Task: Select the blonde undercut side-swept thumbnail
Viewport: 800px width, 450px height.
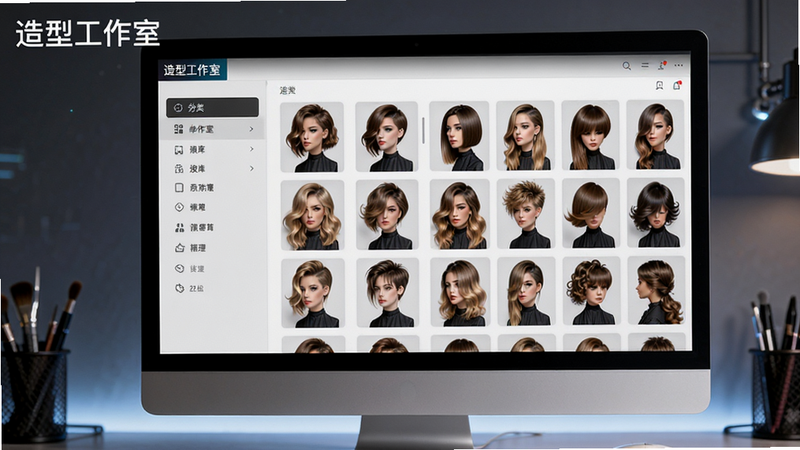Action: pyautogui.click(x=313, y=293)
